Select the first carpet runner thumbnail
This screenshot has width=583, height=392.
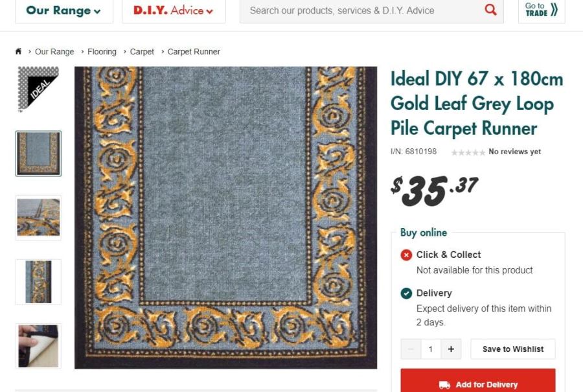click(38, 154)
